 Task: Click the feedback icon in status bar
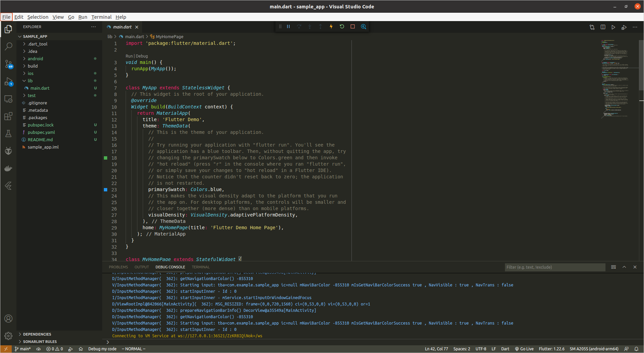coord(626,349)
